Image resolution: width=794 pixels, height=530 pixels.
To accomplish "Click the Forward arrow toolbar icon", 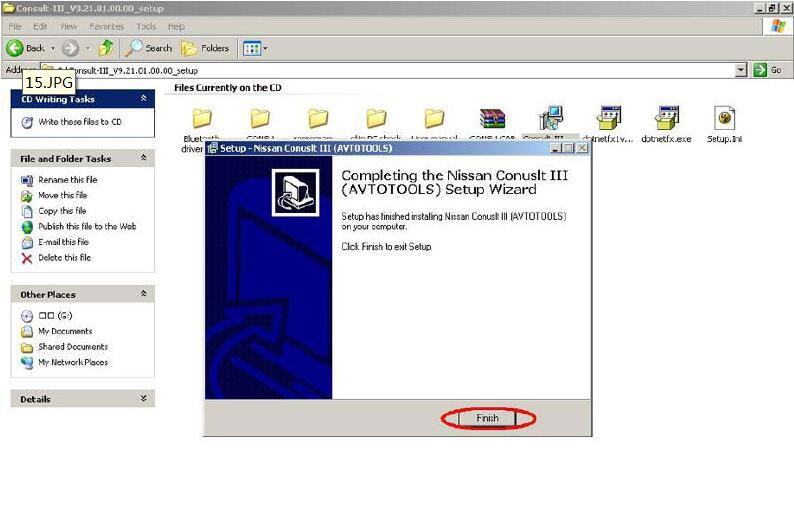I will 70,49.
